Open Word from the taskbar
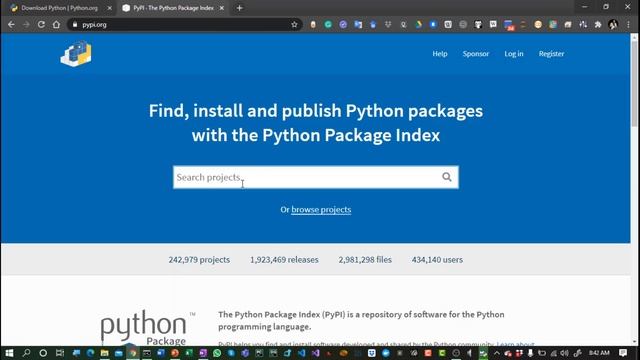This screenshot has height=360, width=640. coord(161,353)
